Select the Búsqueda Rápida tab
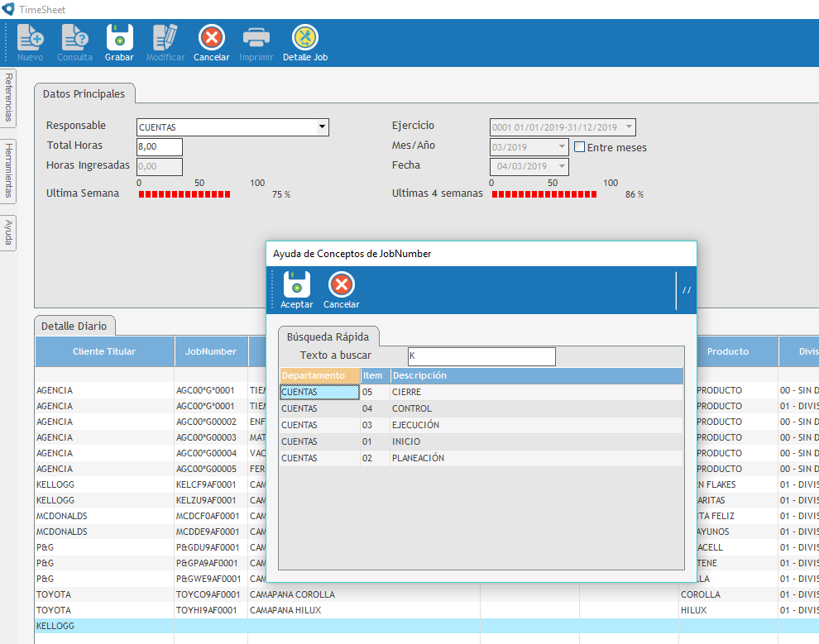819x644 pixels. pos(328,336)
